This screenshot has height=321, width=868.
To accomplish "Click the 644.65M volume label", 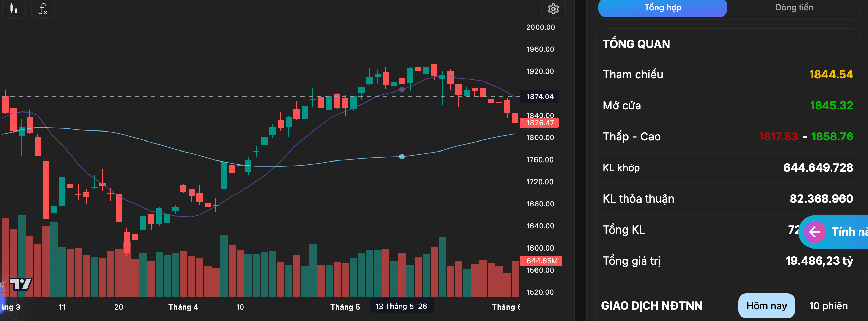I will [541, 261].
